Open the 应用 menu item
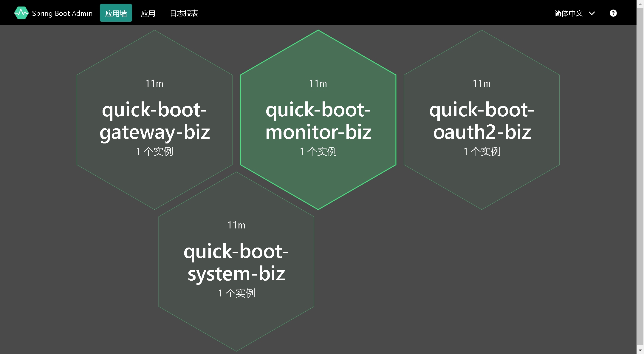Screen dimensions: 644x354 [148, 13]
